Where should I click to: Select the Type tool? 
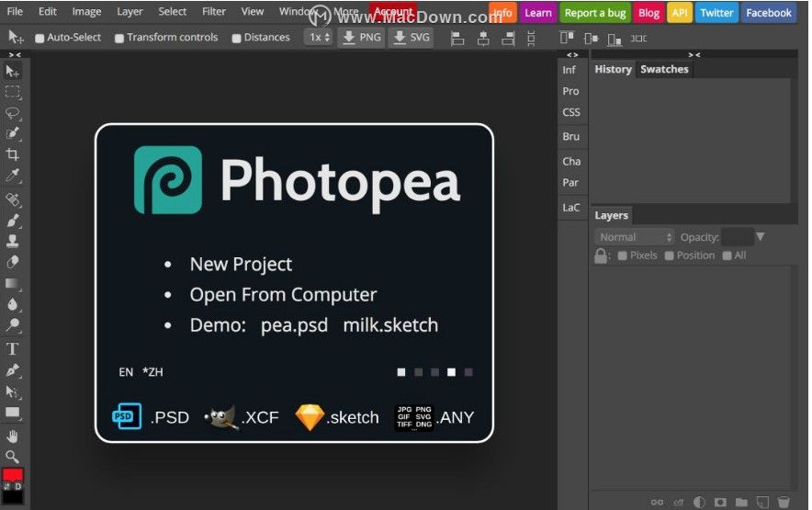[13, 349]
